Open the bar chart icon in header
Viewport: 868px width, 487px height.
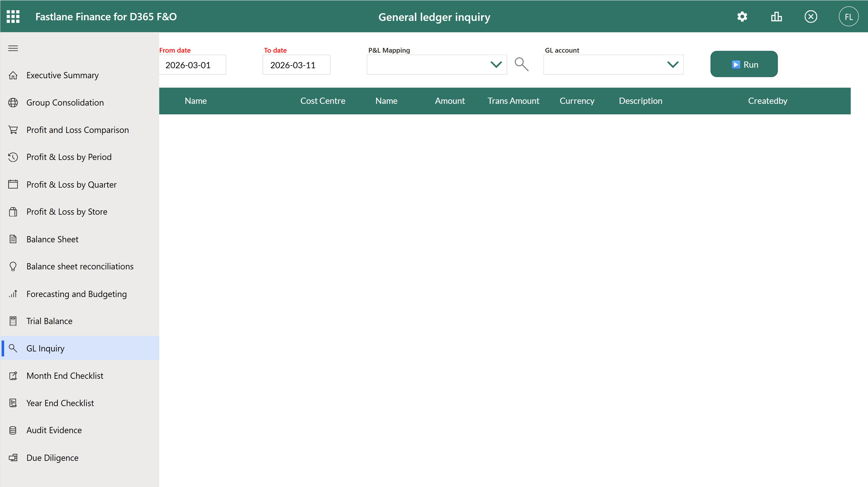[x=776, y=16]
